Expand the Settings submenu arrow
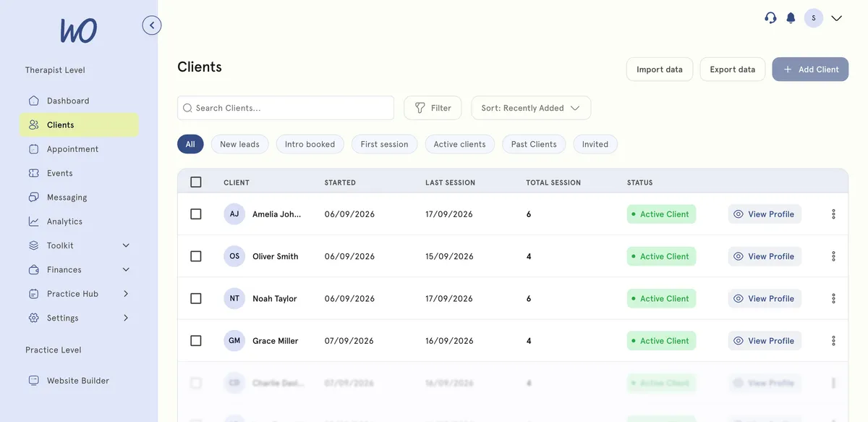 [x=126, y=318]
